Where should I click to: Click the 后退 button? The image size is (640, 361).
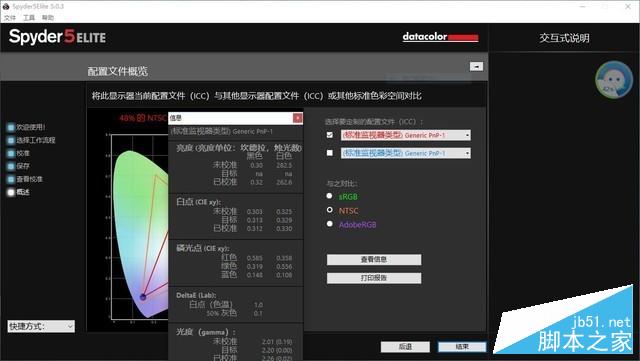(x=405, y=347)
